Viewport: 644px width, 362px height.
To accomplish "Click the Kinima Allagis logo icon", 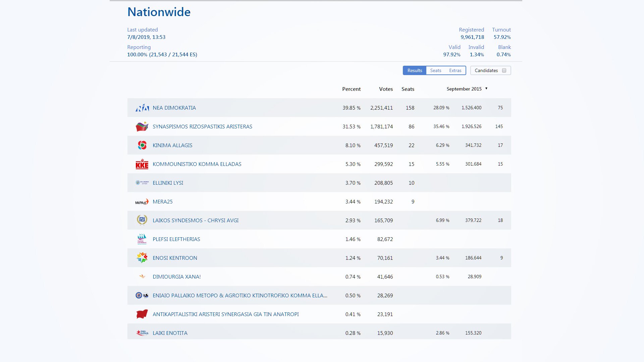I will point(142,145).
